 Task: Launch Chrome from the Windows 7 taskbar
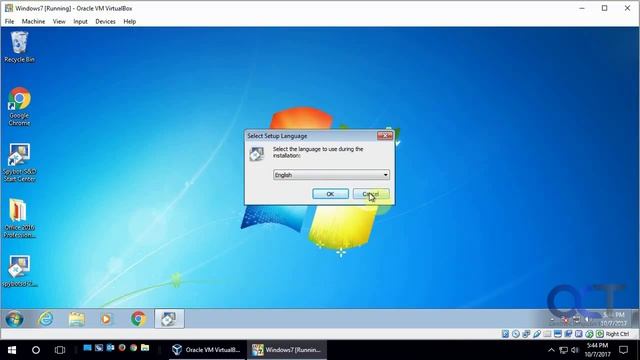tap(138, 318)
